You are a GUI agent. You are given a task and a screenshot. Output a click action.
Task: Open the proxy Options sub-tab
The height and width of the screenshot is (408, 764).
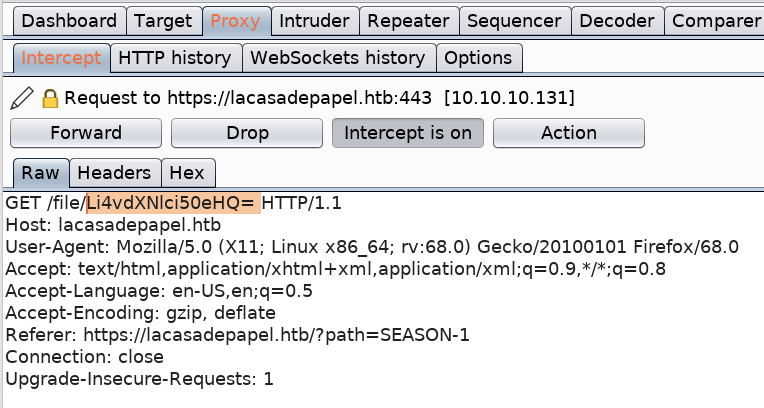tap(478, 58)
